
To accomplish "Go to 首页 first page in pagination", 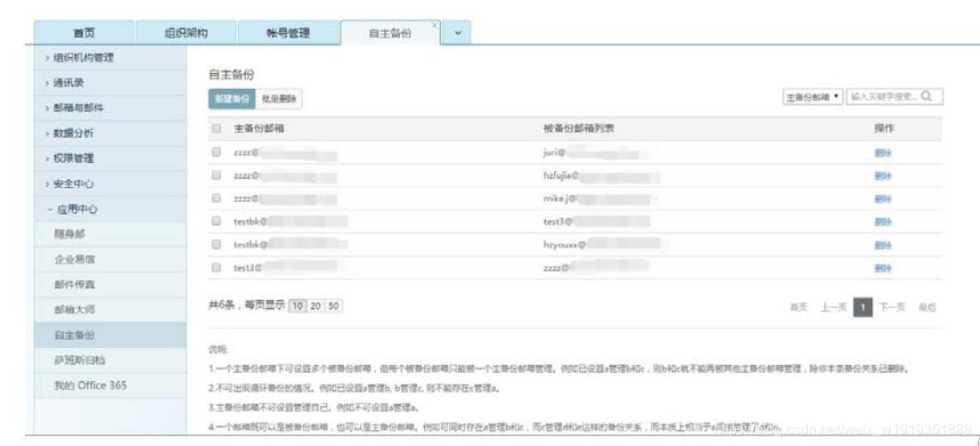I will point(798,307).
